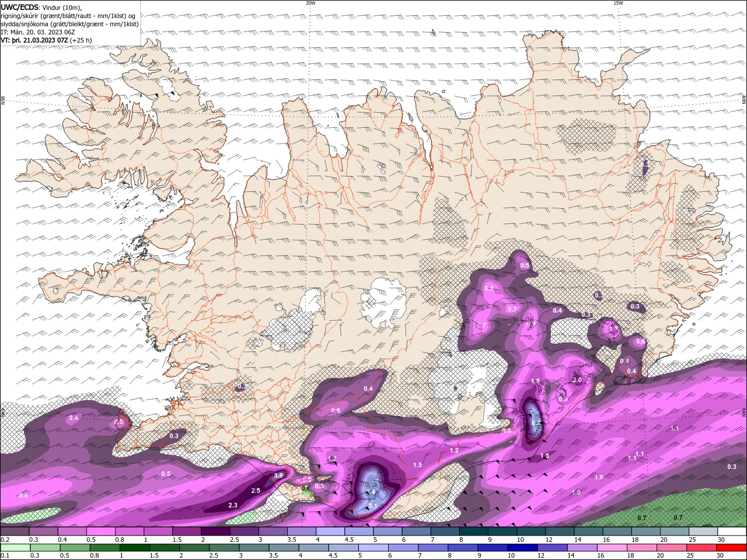Select snow legend swatch between 8 and 9
The image size is (747, 560).
[474, 531]
